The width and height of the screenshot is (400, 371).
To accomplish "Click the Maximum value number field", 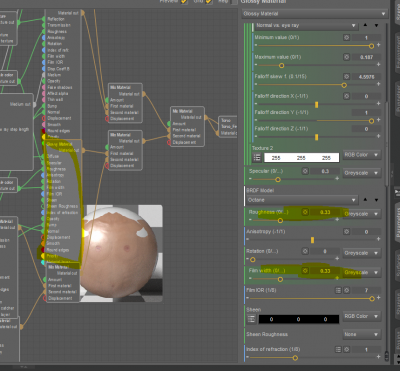I will pos(366,57).
